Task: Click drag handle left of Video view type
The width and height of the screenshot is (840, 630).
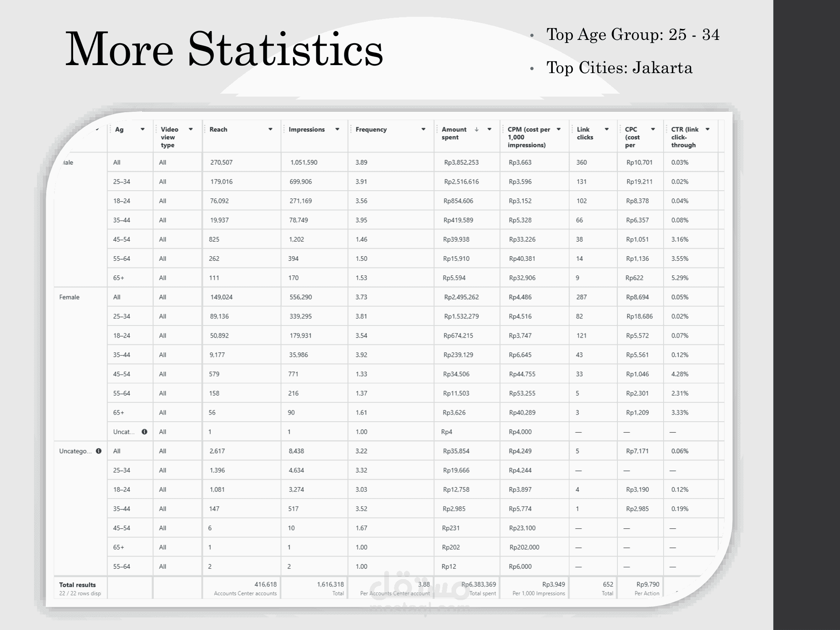Action: pos(156,129)
